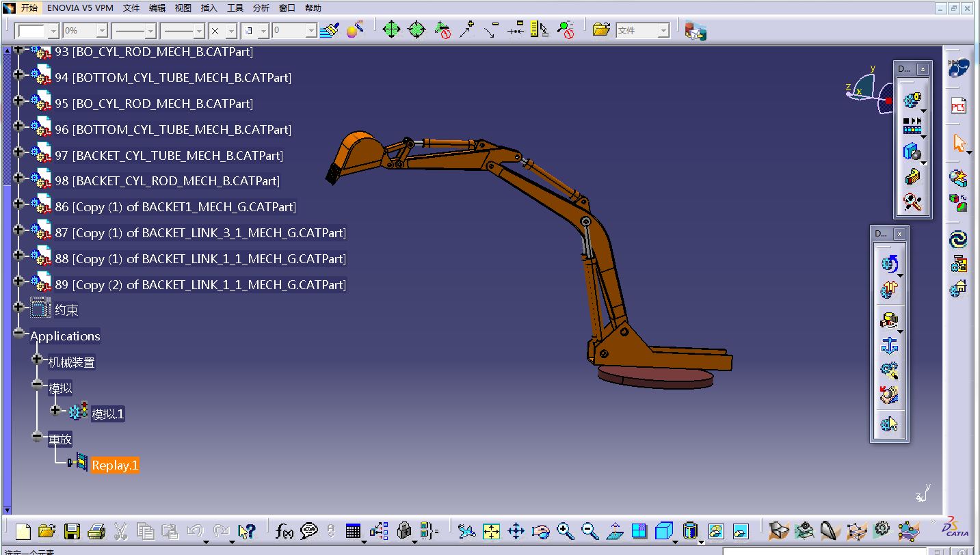
Task: Open the 工具 menu
Action: coord(235,8)
